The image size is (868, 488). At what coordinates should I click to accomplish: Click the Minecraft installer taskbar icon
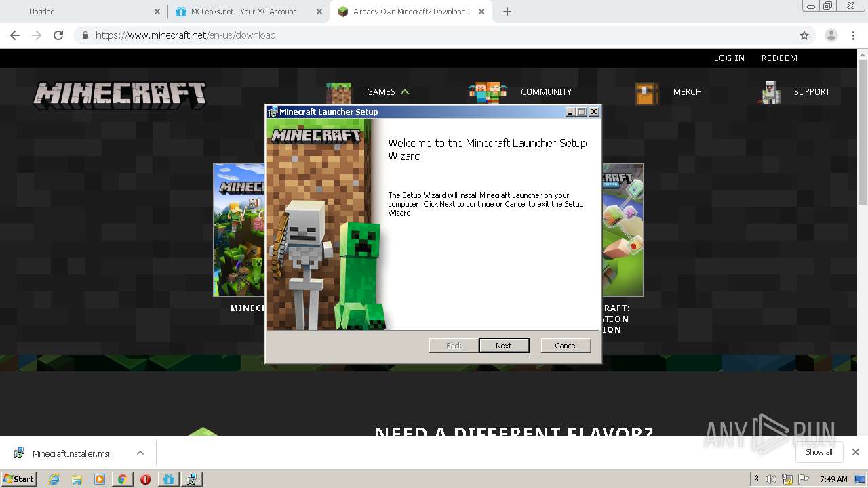(192, 479)
